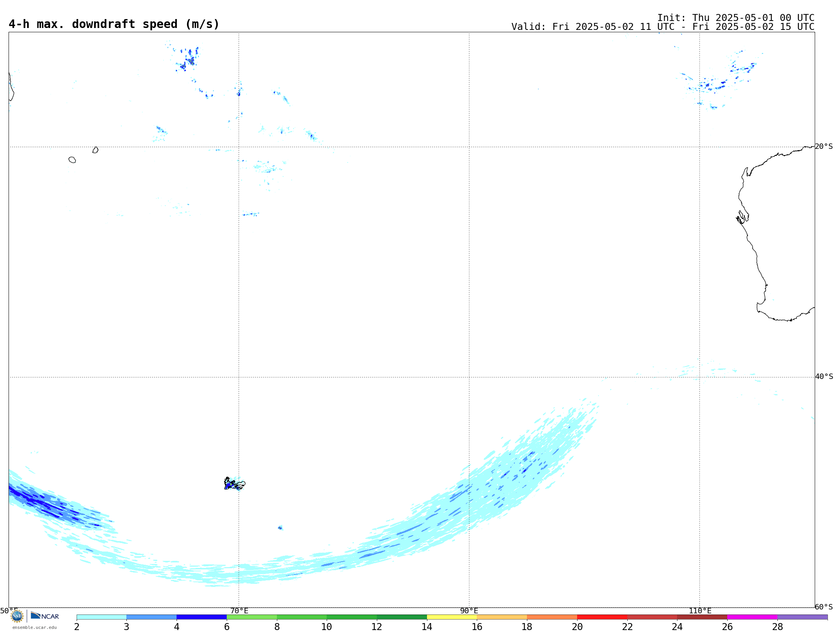840x632 pixels.
Task: Choose the magenta 26–28 m/s swatch
Action: (752, 617)
